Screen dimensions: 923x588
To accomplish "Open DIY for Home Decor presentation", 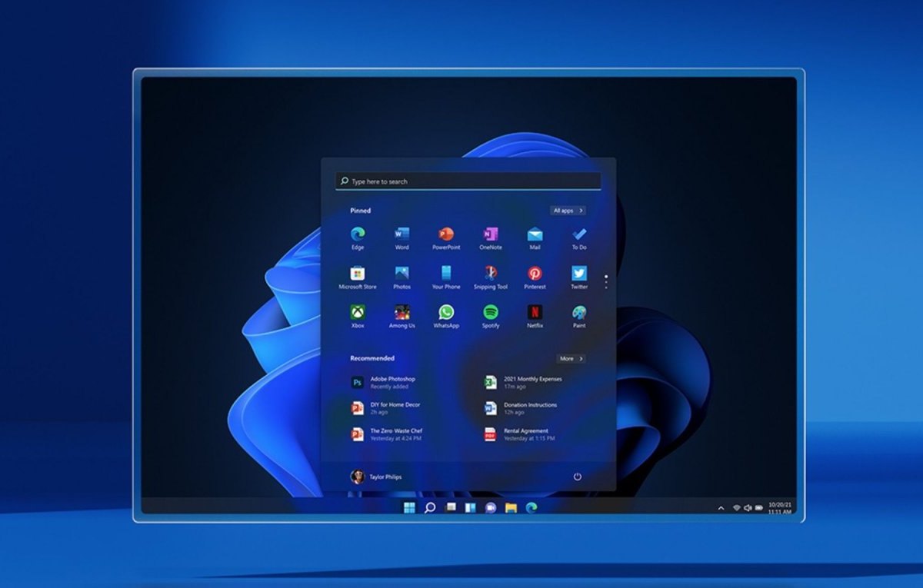I will (385, 408).
